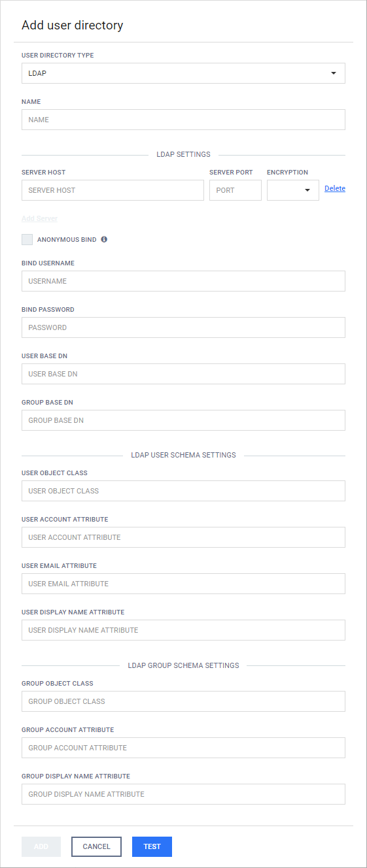
Task: Open the User Directory Type dropdown
Action: point(183,73)
